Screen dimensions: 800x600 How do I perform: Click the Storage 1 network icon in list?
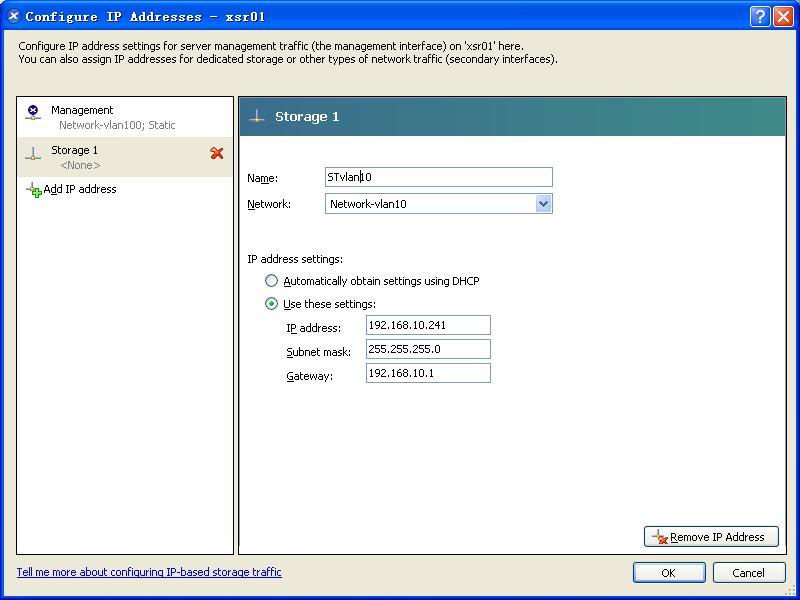[33, 153]
